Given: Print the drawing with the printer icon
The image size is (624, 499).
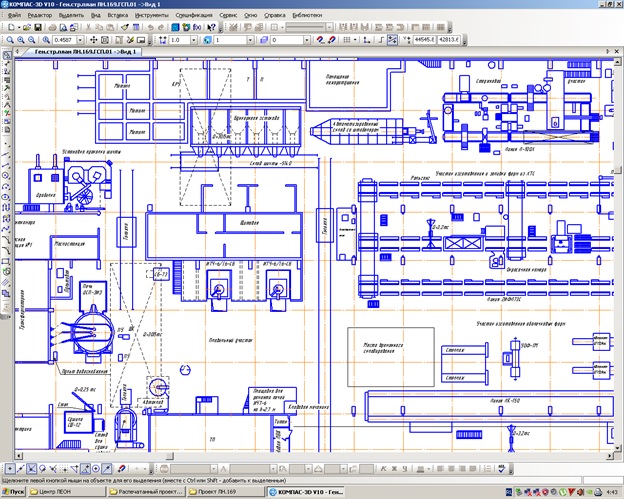Looking at the screenshot, I should (x=52, y=27).
